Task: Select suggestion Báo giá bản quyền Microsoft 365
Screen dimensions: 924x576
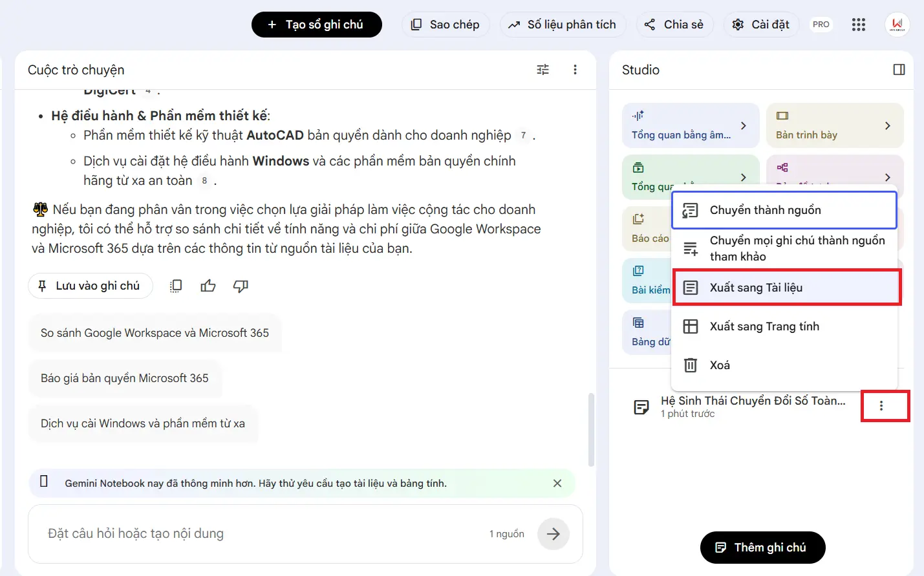Action: (125, 378)
